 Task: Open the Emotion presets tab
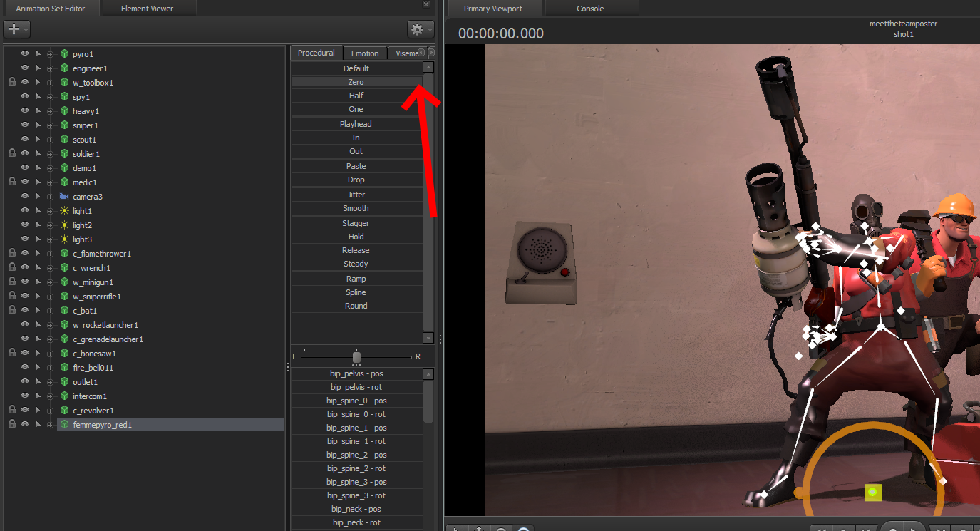pyautogui.click(x=365, y=53)
